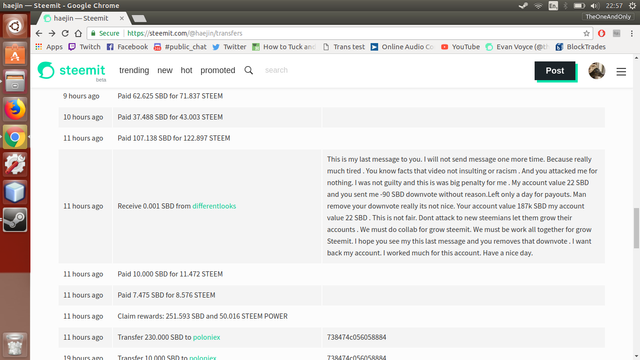Viewport: 640px width, 360px height.
Task: Open the Wi-Fi network indicator
Action: coord(538,6)
